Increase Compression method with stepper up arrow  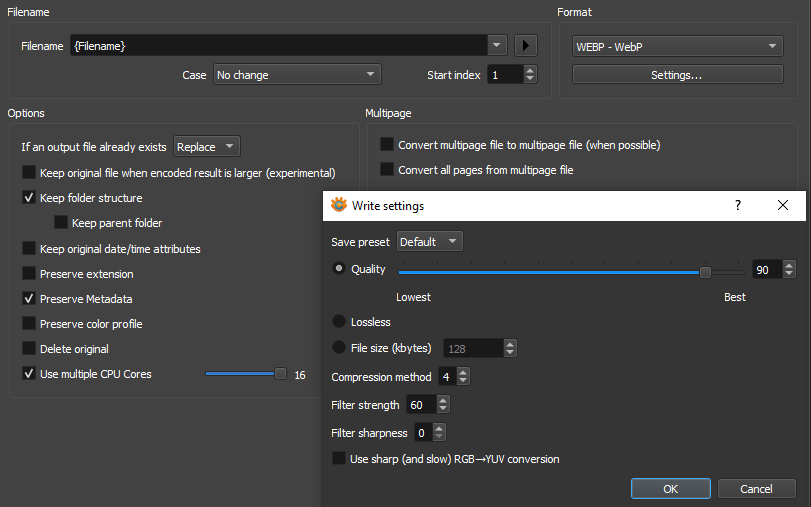(x=462, y=373)
